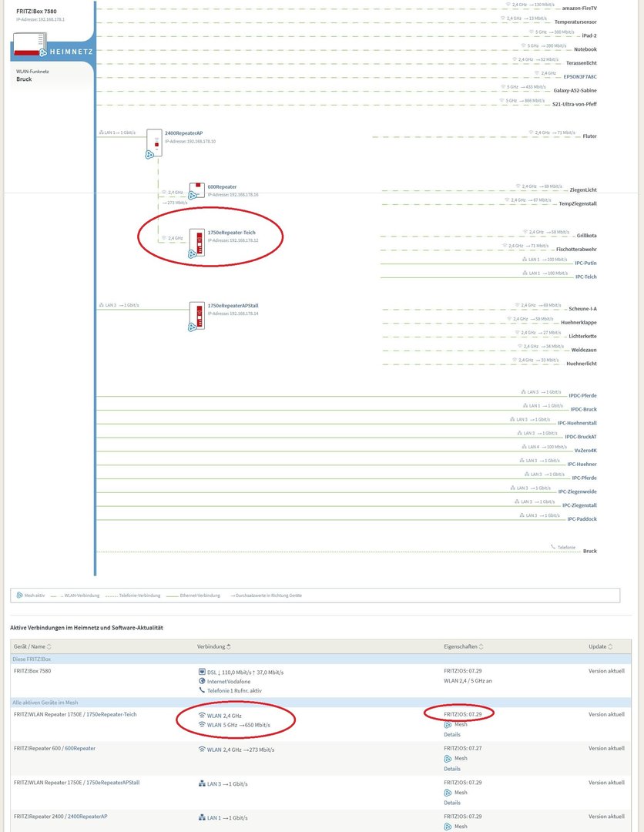Image resolution: width=644 pixels, height=832 pixels.
Task: Open the Scheune-I-A device
Action: pos(583,309)
